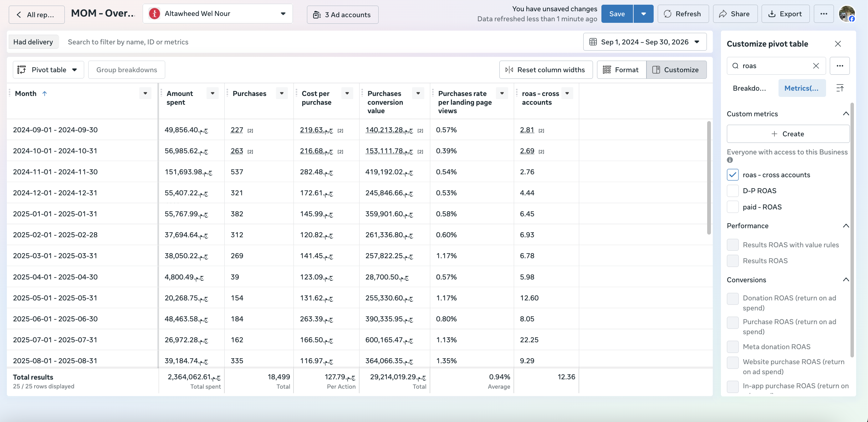Open the Altawheed Wel Nour account dropdown
The width and height of the screenshot is (868, 422).
pyautogui.click(x=218, y=14)
